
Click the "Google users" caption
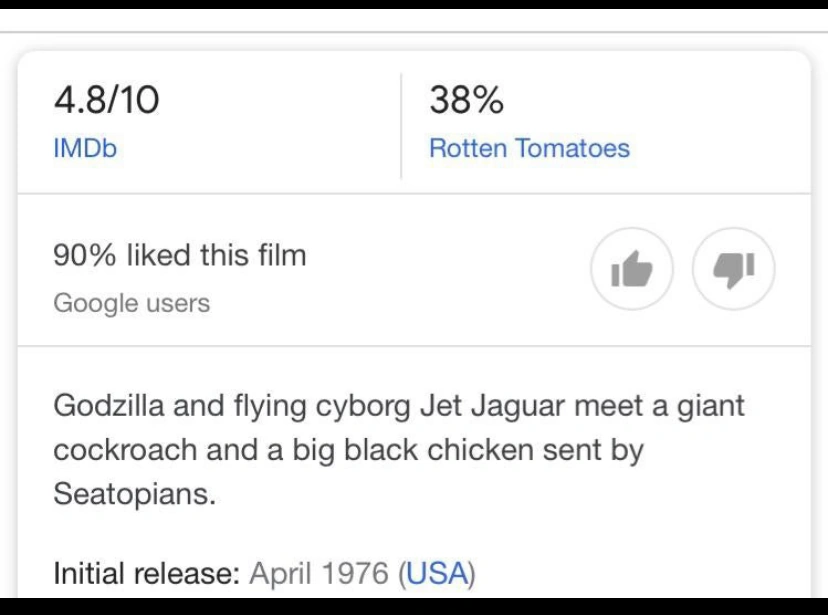point(131,303)
